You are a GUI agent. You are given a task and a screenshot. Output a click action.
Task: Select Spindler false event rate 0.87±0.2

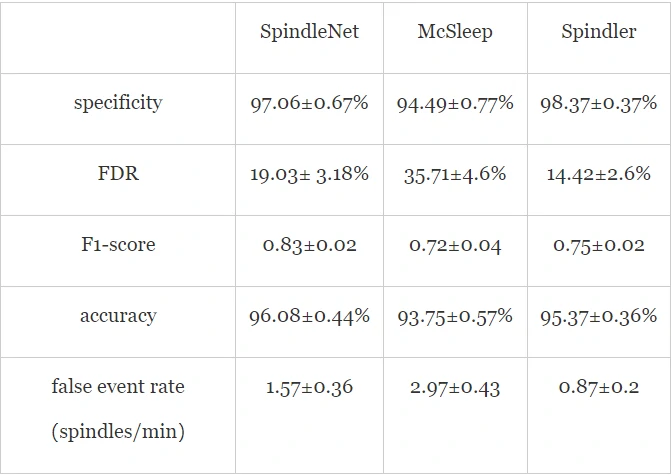pos(599,387)
